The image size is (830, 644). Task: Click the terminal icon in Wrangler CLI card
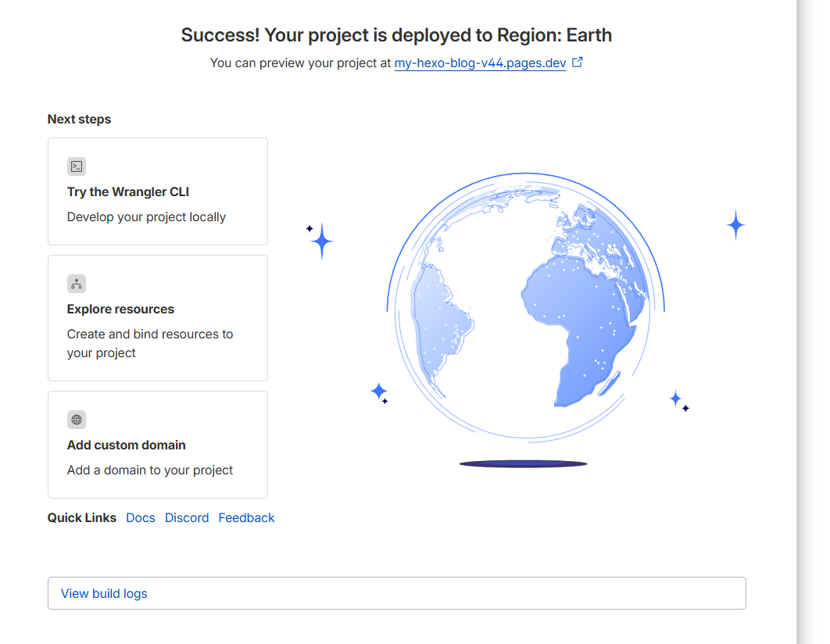pos(77,166)
